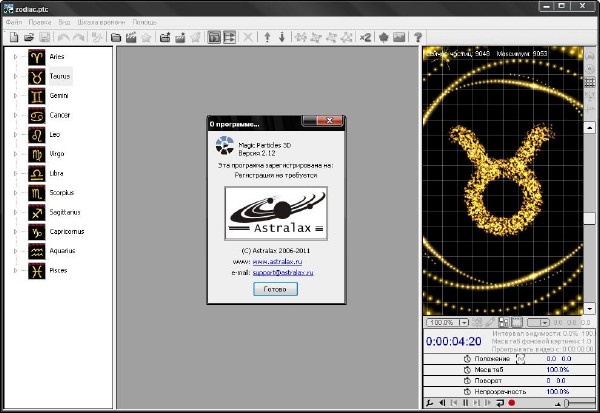Toggle loop playback icon

[500, 403]
